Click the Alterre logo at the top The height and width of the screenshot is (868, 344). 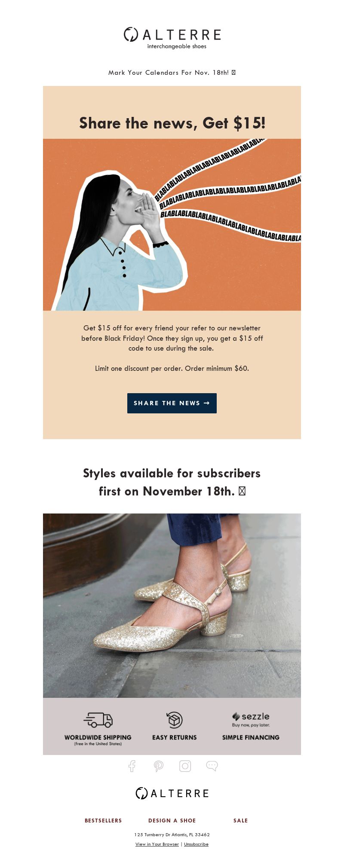click(172, 38)
